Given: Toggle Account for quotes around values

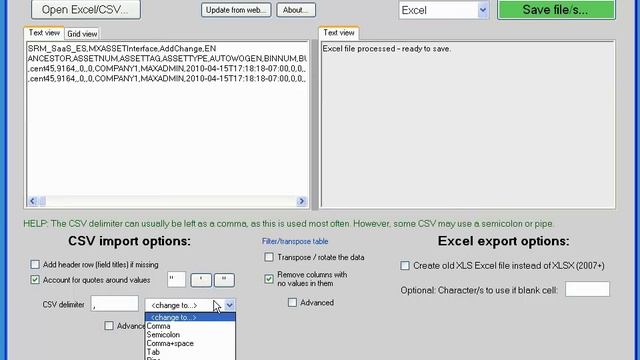Looking at the screenshot, I should (35, 280).
